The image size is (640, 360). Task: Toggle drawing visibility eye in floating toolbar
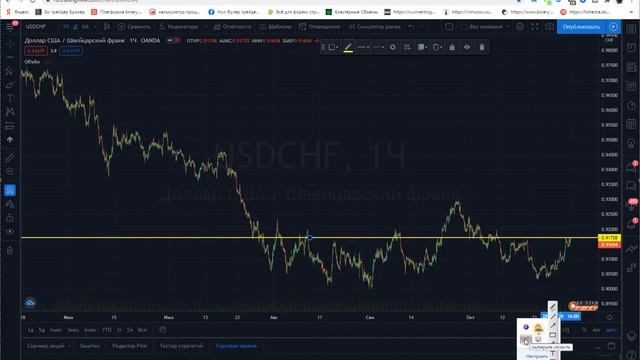pos(467,47)
